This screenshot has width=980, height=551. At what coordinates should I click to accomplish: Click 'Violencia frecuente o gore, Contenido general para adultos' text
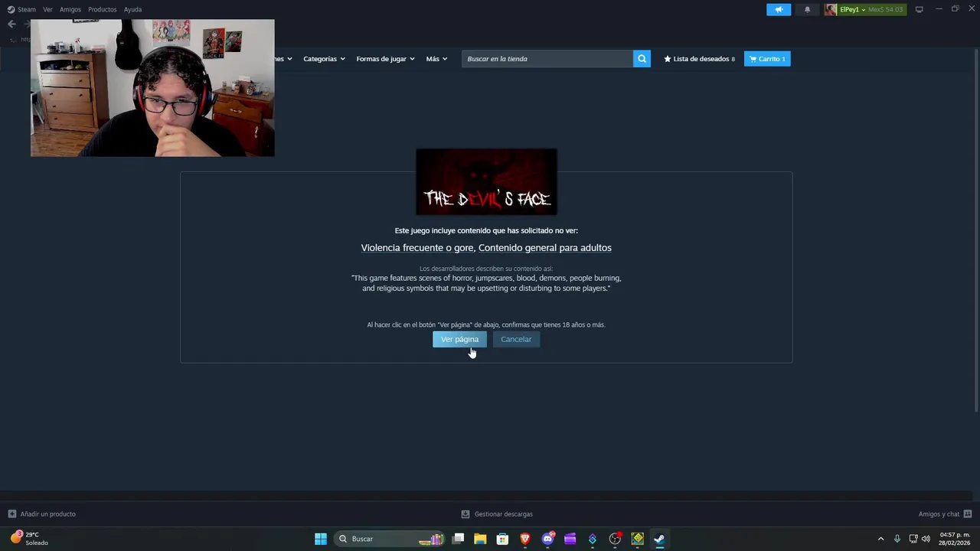point(486,248)
